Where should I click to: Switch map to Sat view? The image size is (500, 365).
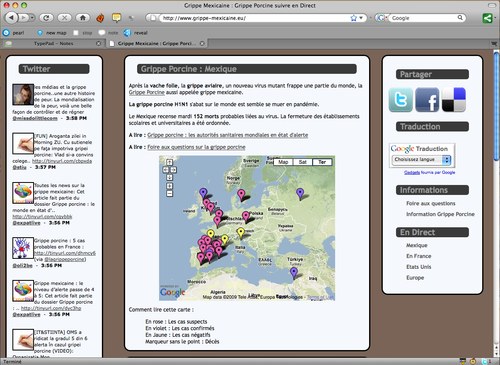303,162
